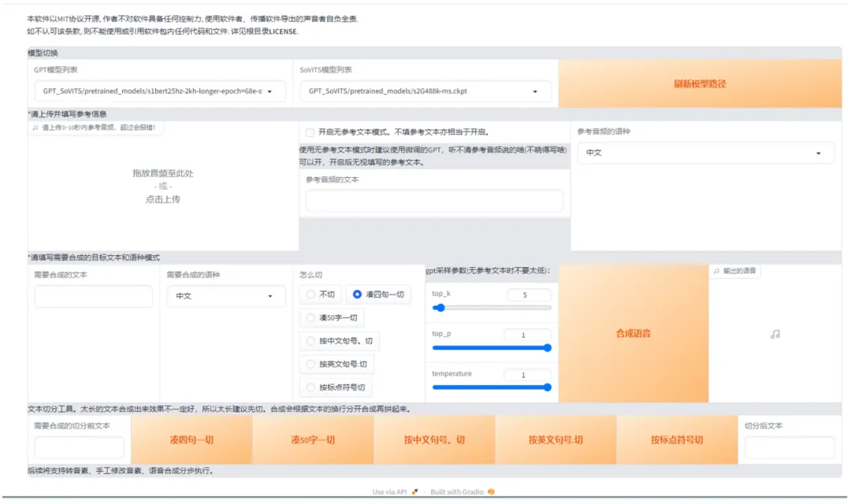851x504 pixels.
Task: Click the 合成语音 button
Action: coord(633,334)
